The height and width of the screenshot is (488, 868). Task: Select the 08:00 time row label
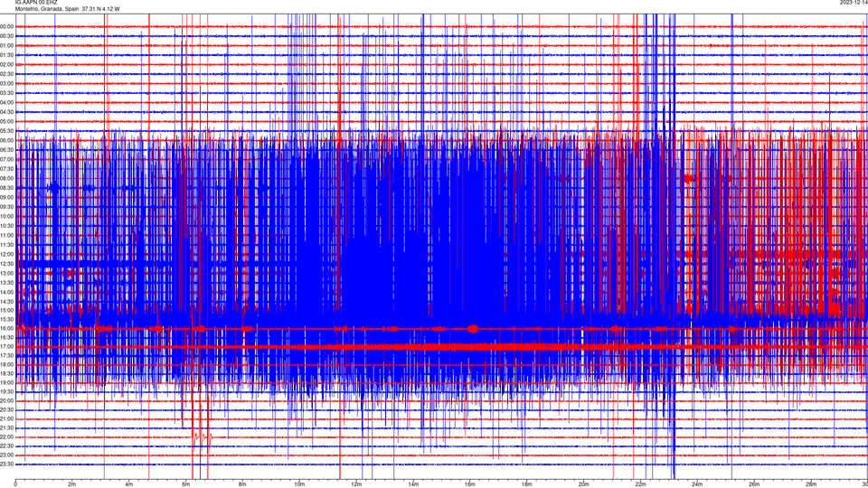click(6, 178)
